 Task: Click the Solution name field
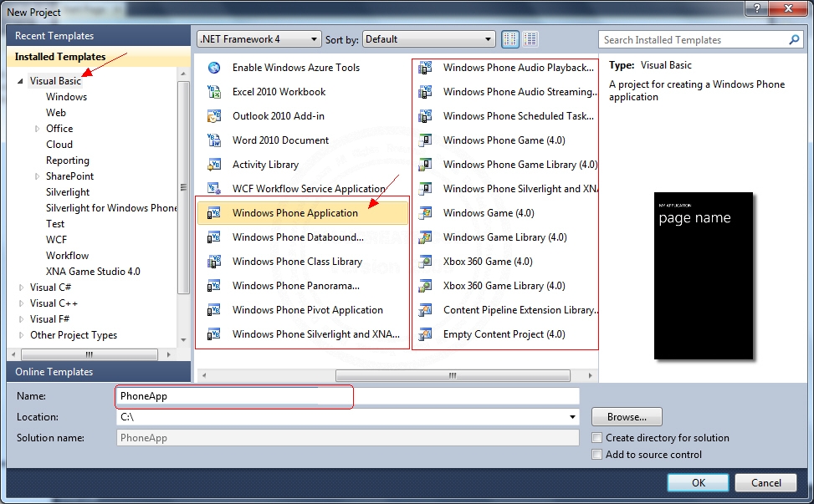[347, 438]
